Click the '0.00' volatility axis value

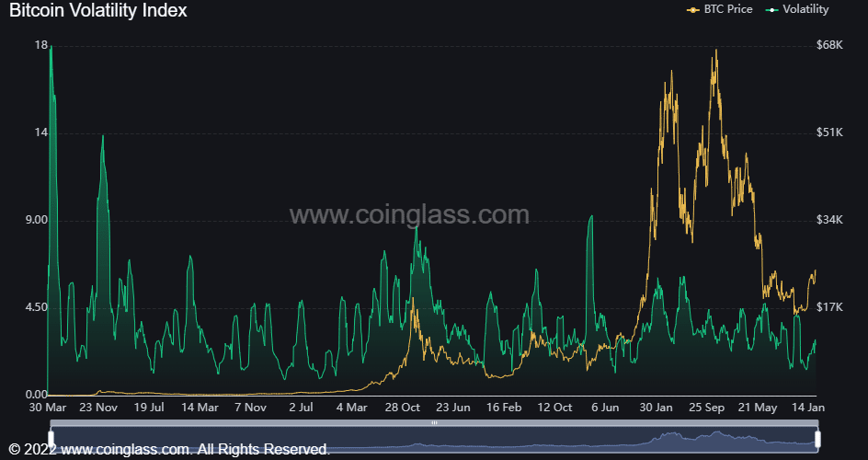(x=36, y=395)
